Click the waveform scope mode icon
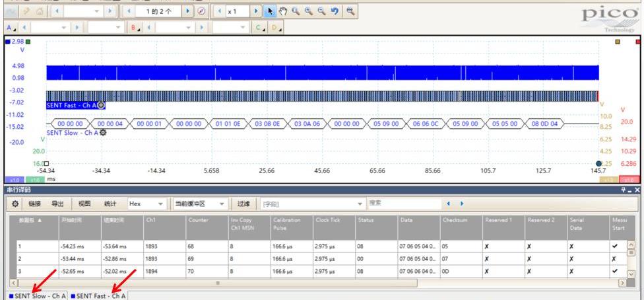The image size is (644, 300). click(x=12, y=11)
